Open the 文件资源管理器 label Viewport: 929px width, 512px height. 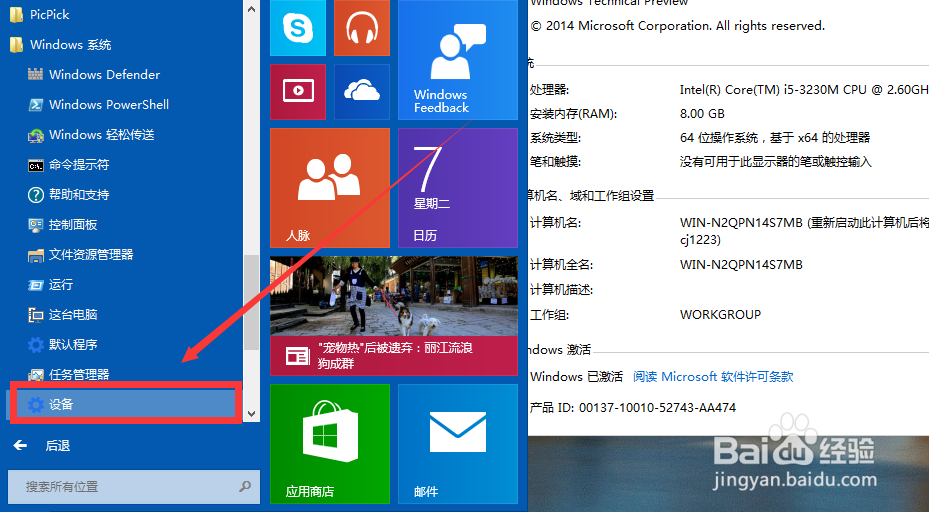(91, 255)
